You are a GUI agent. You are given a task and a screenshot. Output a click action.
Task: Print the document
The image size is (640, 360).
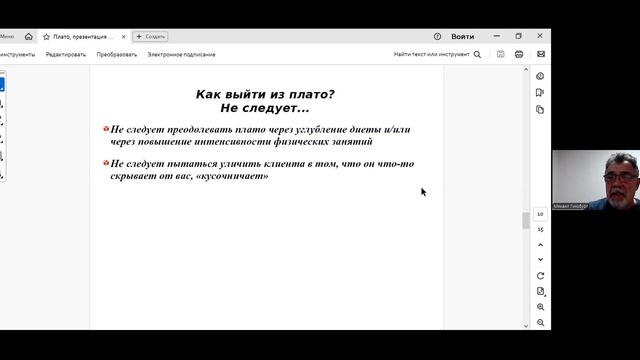coord(519,54)
